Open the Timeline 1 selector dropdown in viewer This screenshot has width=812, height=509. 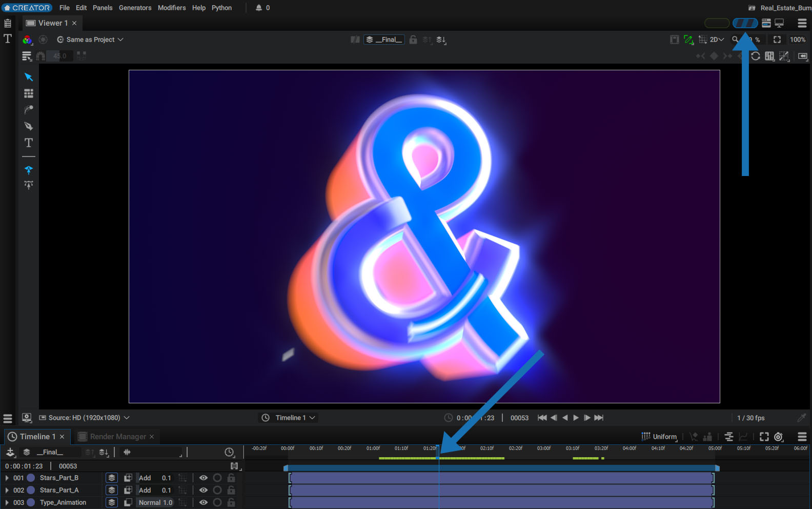point(288,418)
